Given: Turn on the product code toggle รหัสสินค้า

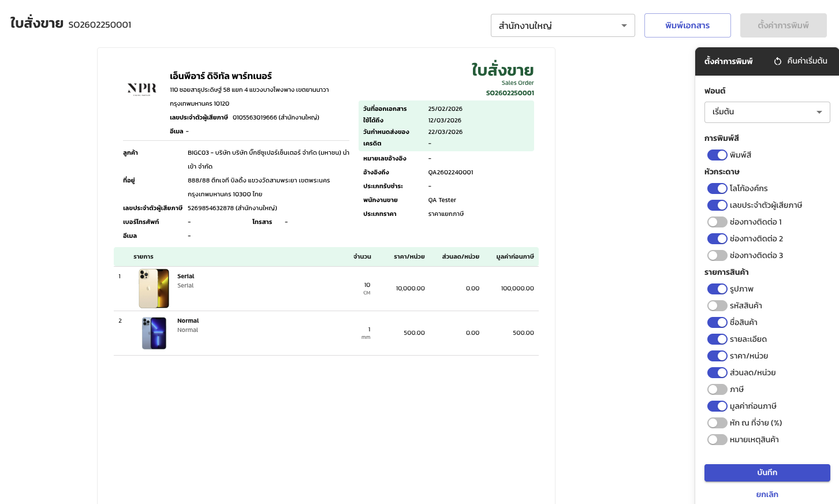Looking at the screenshot, I should point(717,305).
